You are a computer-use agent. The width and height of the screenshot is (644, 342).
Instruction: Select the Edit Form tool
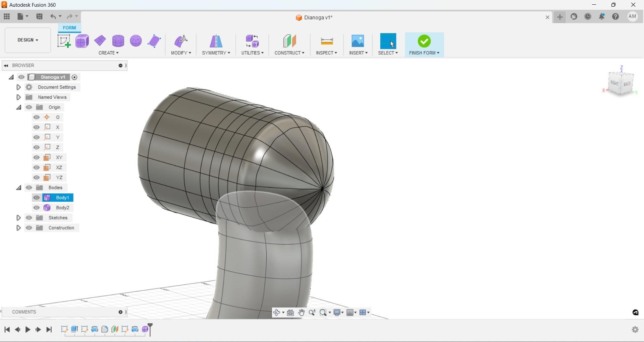tap(64, 41)
